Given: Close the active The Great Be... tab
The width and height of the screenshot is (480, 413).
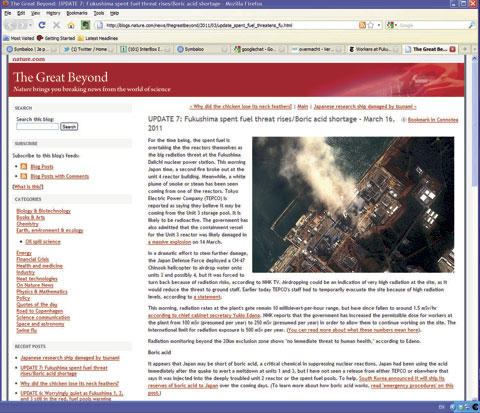Looking at the screenshot, I should pyautogui.click(x=452, y=49).
